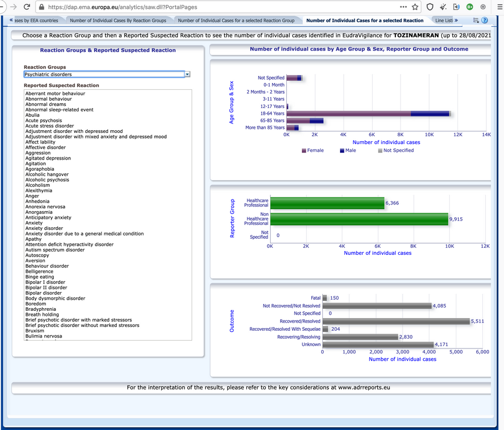The width and height of the screenshot is (504, 430).
Task: Focus the browser address bar URL
Action: tap(222, 7)
